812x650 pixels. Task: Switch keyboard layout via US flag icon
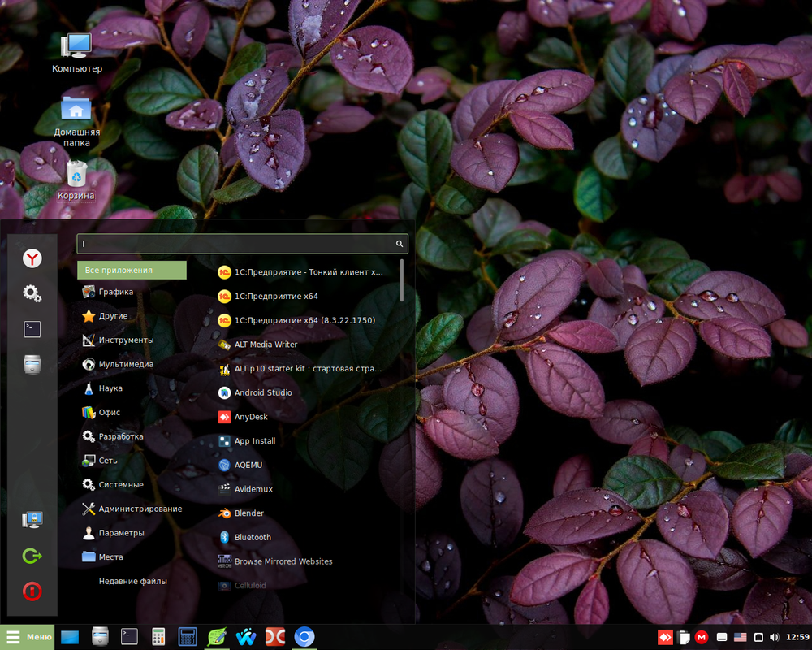tap(740, 637)
